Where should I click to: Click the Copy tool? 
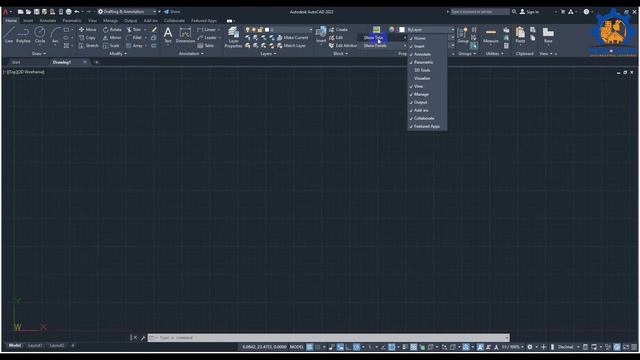click(x=87, y=38)
